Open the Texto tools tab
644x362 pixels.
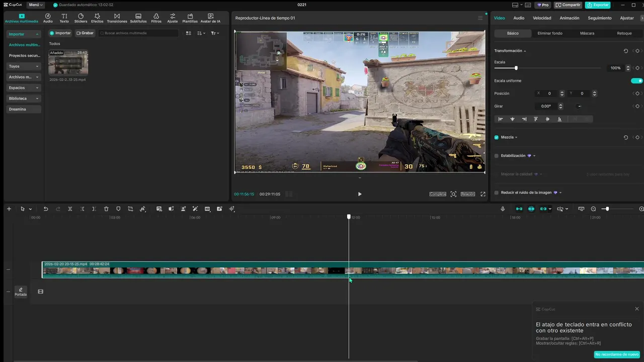click(x=64, y=18)
